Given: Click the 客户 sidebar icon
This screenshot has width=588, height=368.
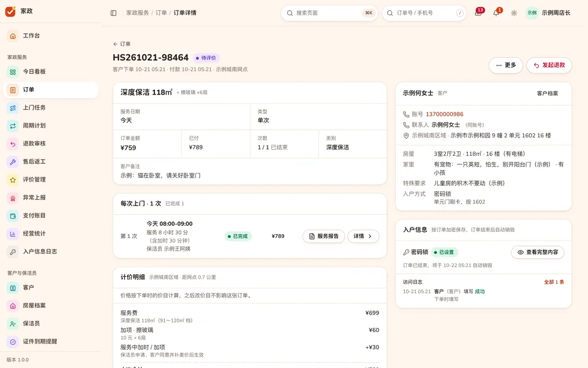Looking at the screenshot, I should 13,288.
